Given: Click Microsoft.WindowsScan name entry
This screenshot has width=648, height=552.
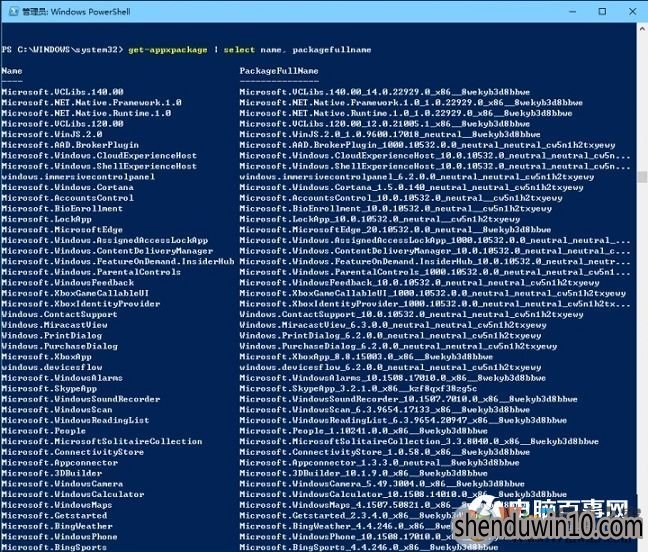Looking at the screenshot, I should 57,409.
